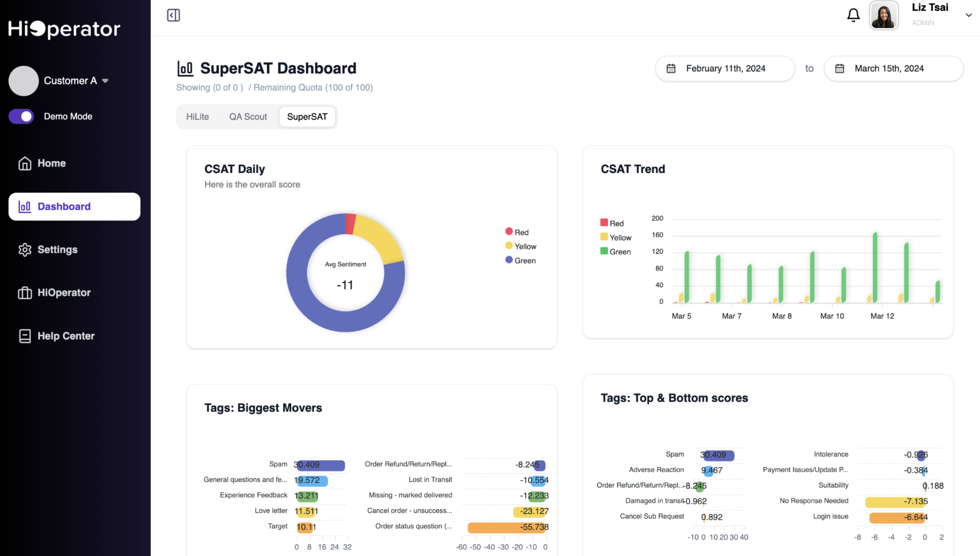The width and height of the screenshot is (980, 556).
Task: Click end date calendar icon
Action: coord(839,69)
